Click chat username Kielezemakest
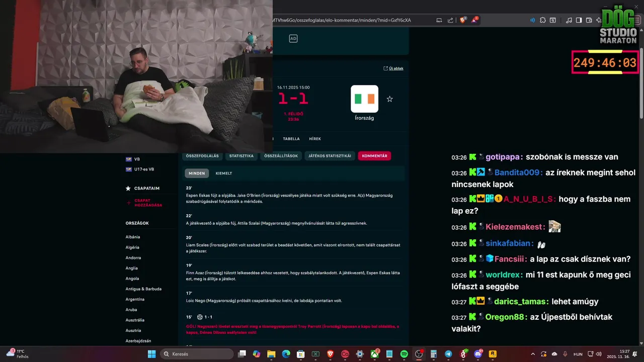644x362 pixels. [515, 227]
